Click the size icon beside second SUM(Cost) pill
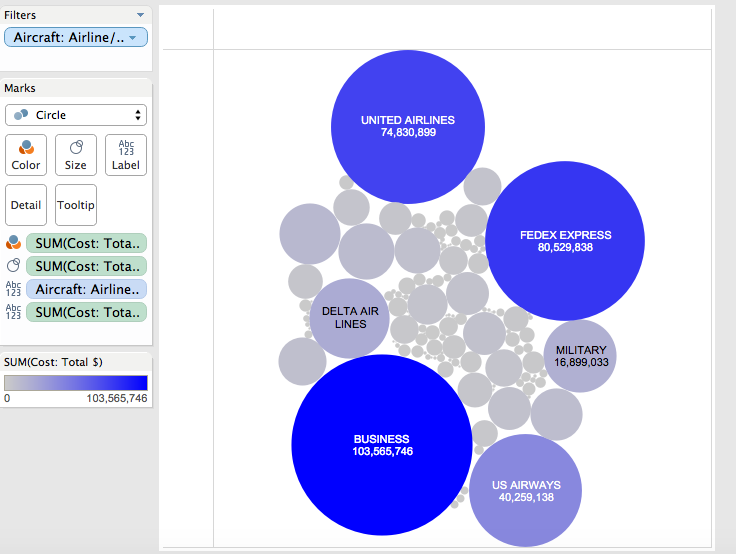Image resolution: width=736 pixels, height=554 pixels. pos(13,266)
